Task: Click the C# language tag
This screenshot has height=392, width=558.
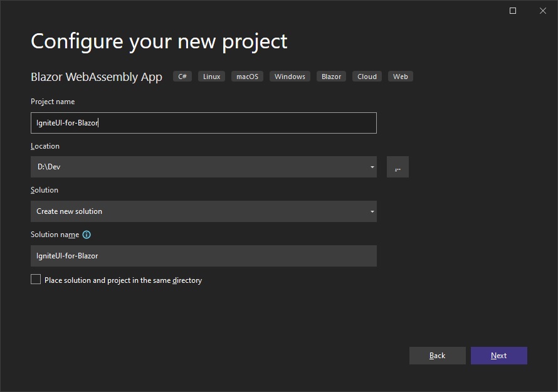Action: tap(182, 77)
